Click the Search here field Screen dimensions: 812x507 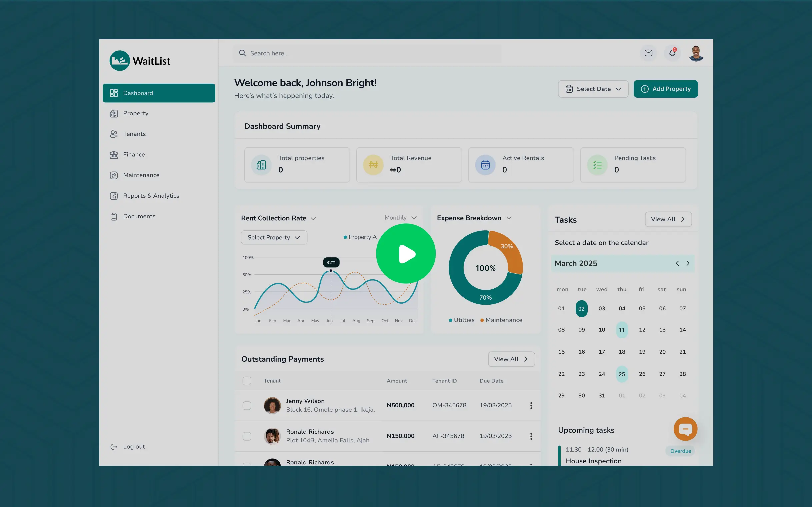click(x=367, y=53)
